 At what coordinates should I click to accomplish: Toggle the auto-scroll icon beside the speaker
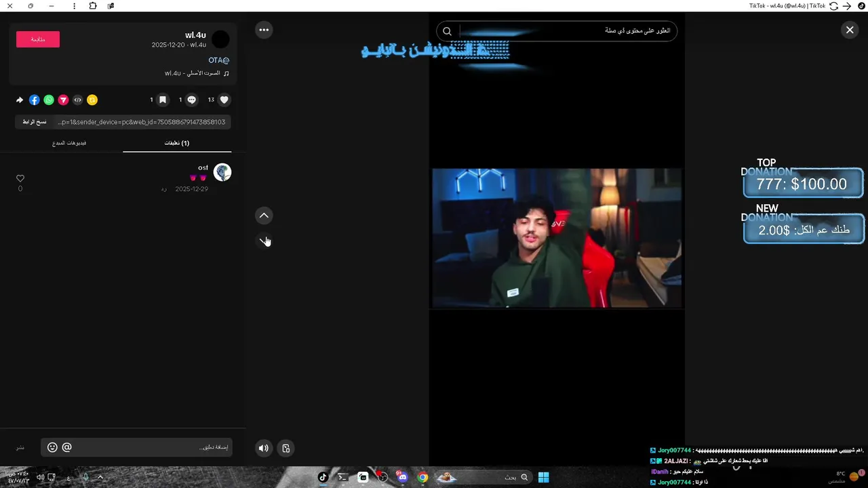coord(286,448)
